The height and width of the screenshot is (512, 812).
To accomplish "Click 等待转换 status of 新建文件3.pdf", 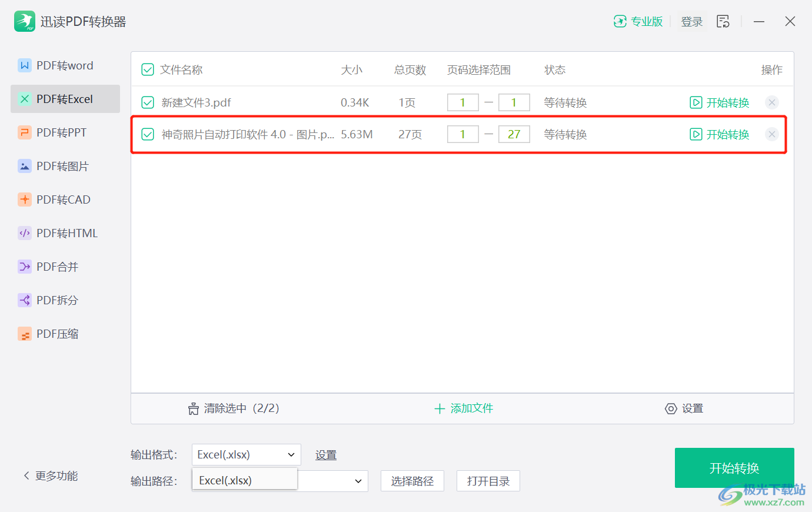I will 565,102.
